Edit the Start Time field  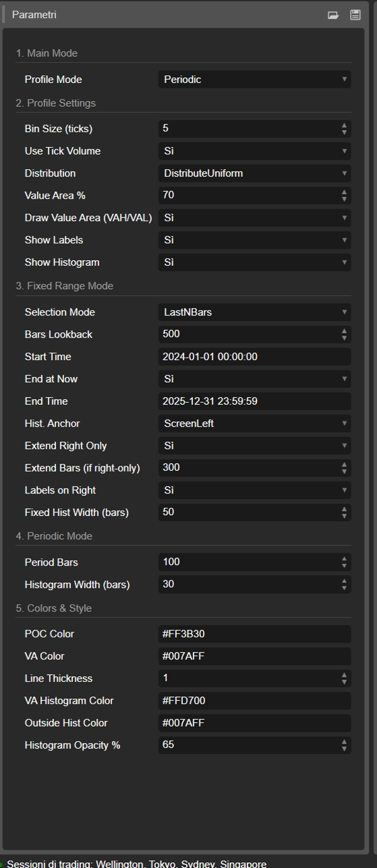click(x=254, y=356)
